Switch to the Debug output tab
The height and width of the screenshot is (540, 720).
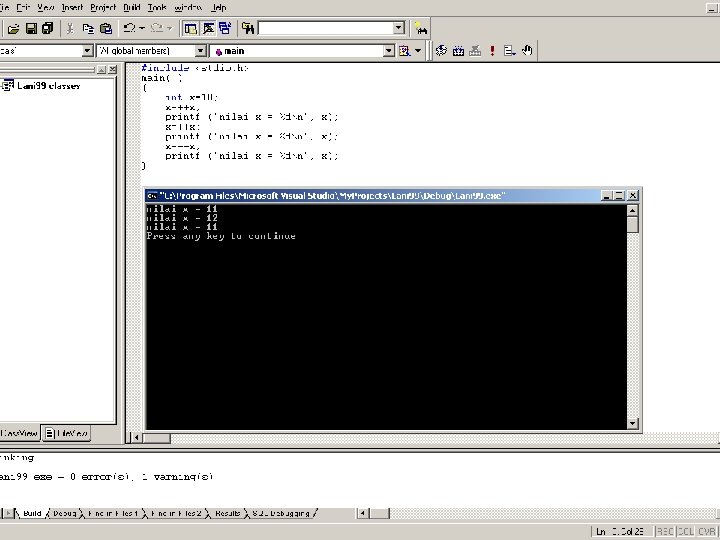pos(65,513)
